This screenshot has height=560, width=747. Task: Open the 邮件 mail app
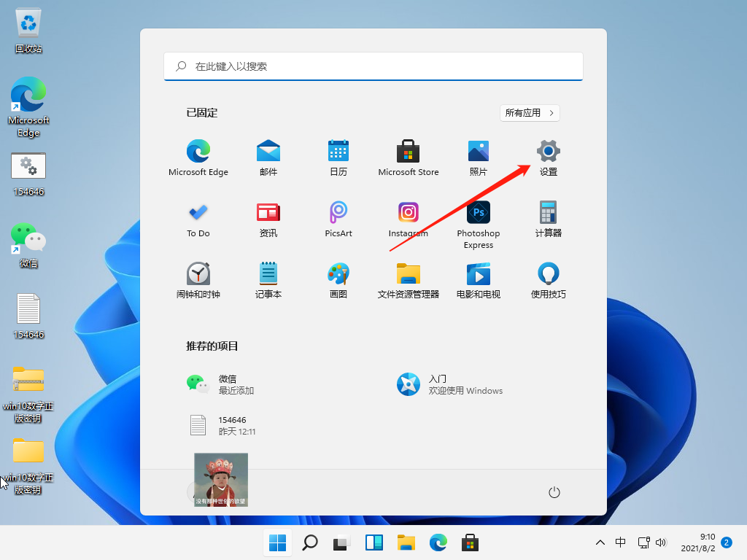[268, 158]
